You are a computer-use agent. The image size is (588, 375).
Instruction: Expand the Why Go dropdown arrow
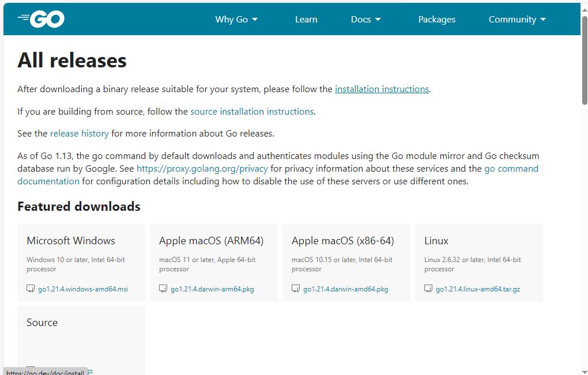[x=255, y=20]
